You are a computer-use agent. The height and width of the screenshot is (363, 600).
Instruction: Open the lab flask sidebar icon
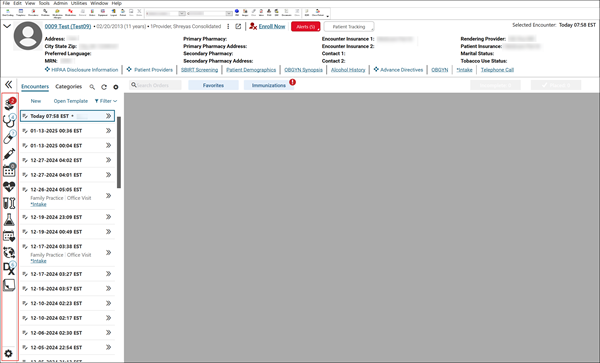9,220
